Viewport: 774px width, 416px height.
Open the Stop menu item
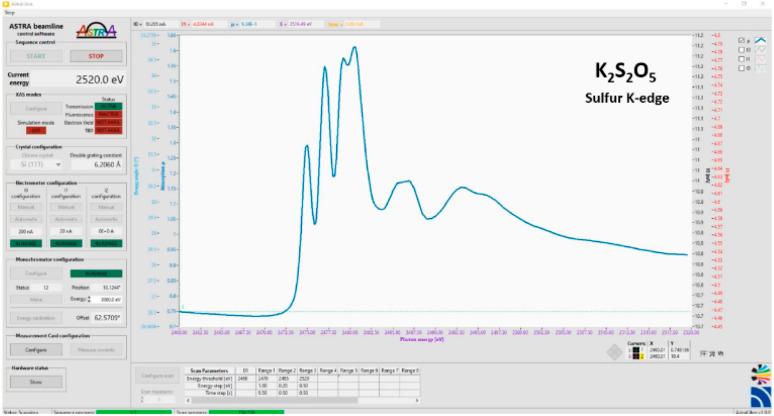(x=8, y=13)
